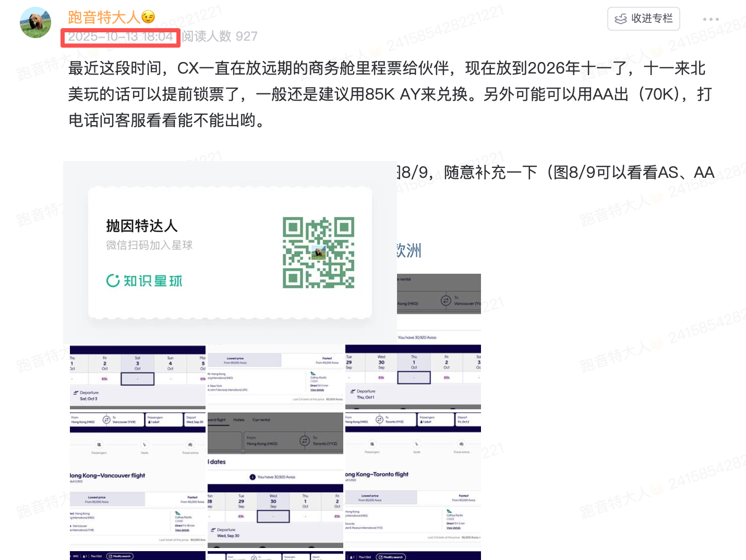Open author profile 跑音特大人
Screen dimensions: 746x560
pos(104,17)
